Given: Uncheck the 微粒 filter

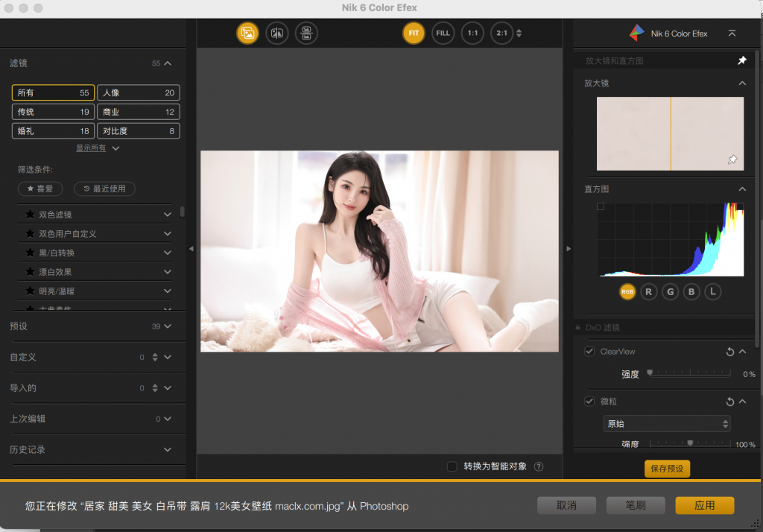Looking at the screenshot, I should (x=590, y=401).
